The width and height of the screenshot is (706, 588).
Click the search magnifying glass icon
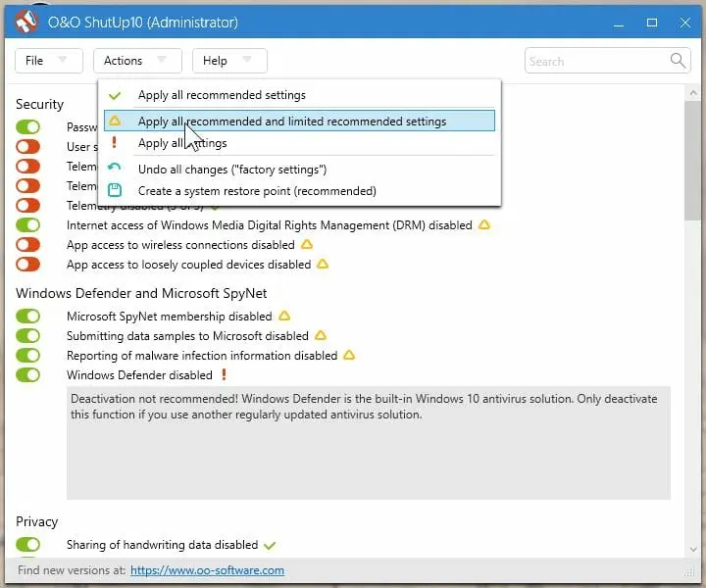(x=679, y=61)
